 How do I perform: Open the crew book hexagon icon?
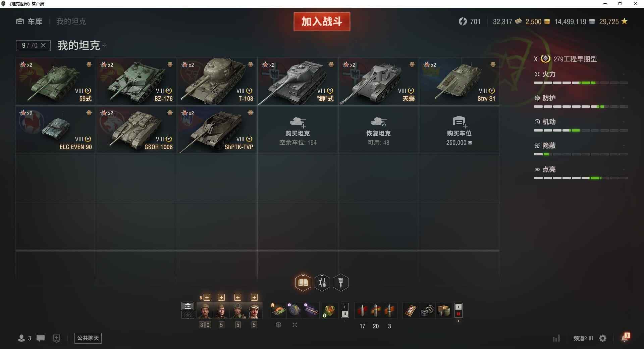303,283
